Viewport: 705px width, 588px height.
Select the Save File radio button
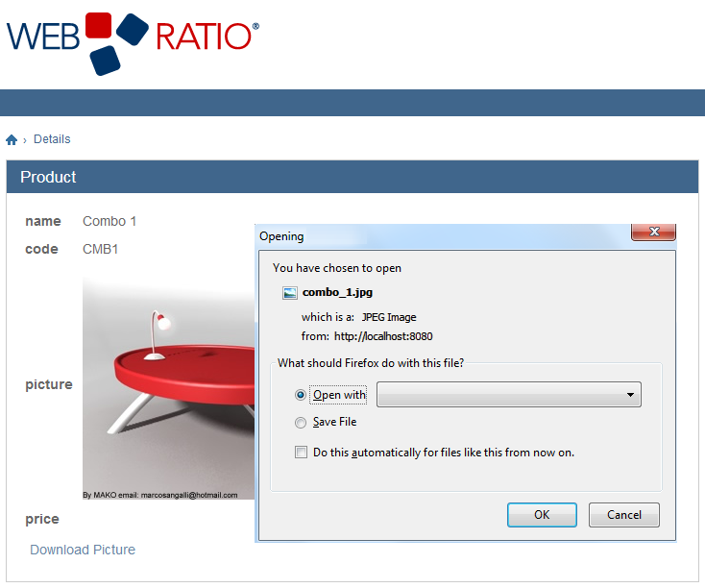point(301,423)
